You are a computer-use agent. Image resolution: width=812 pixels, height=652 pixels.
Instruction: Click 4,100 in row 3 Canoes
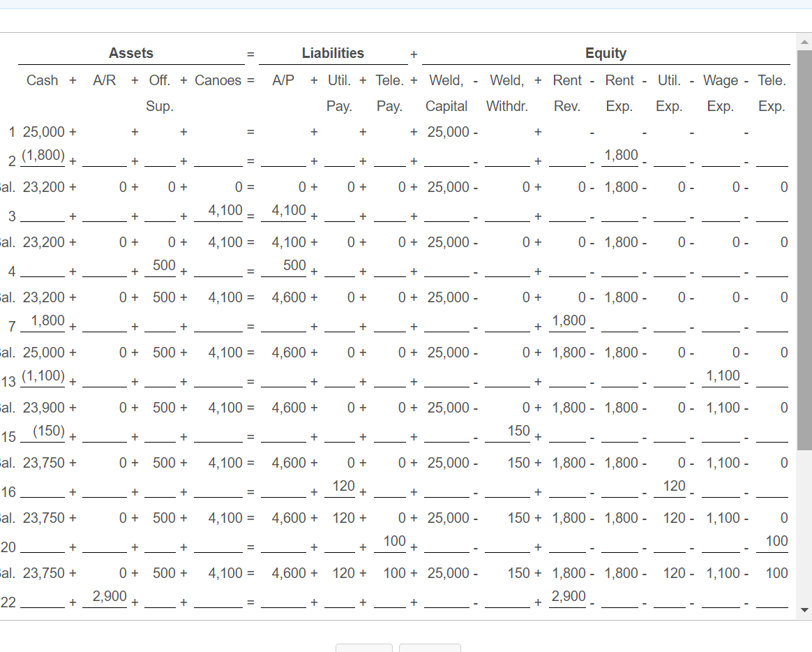click(x=225, y=210)
